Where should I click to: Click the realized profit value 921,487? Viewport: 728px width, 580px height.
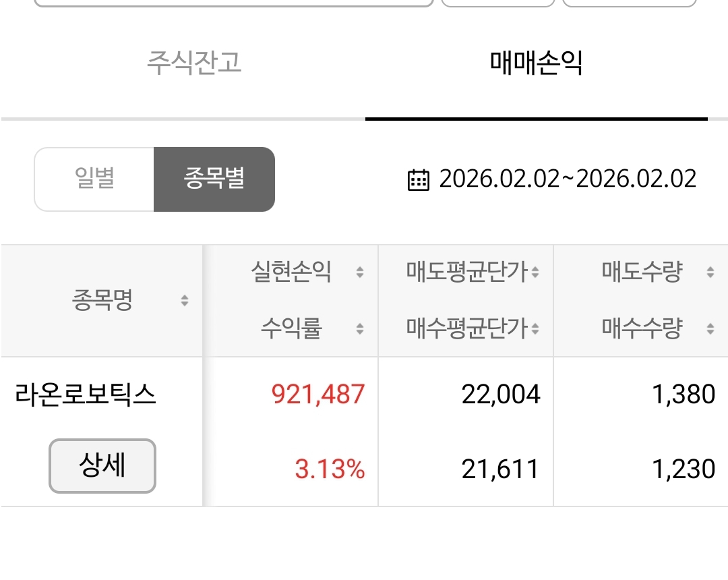[x=318, y=395]
